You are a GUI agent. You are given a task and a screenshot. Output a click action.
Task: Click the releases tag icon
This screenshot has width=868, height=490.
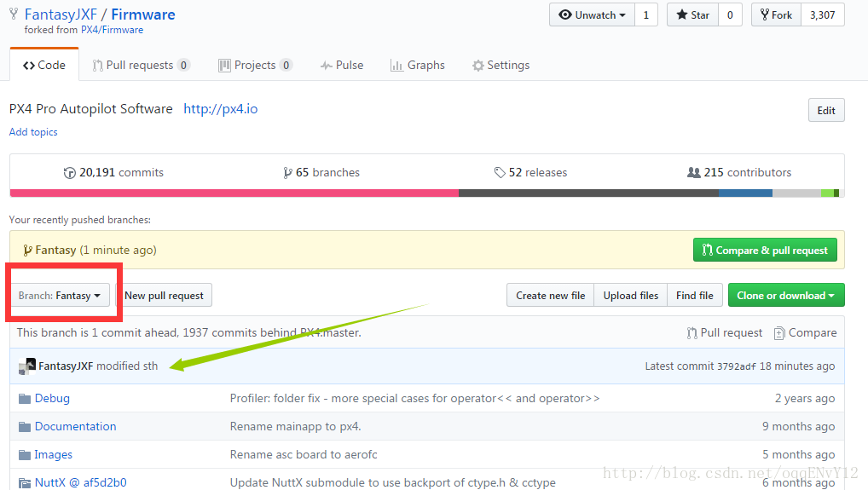click(500, 173)
